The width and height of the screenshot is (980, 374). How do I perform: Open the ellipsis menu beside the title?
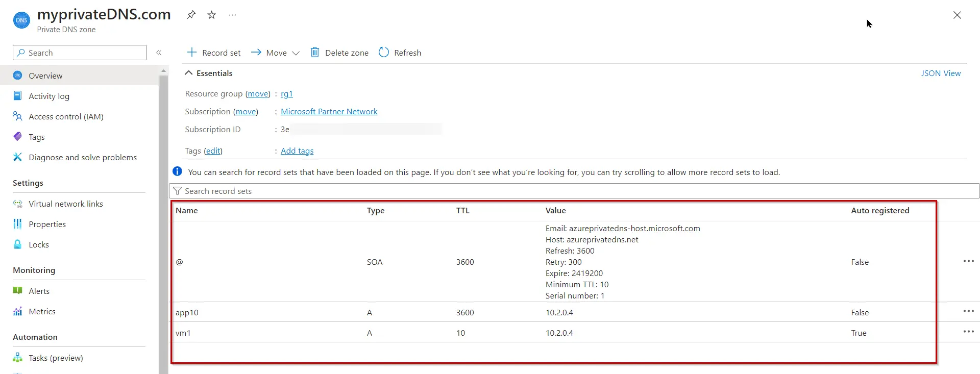click(x=232, y=15)
